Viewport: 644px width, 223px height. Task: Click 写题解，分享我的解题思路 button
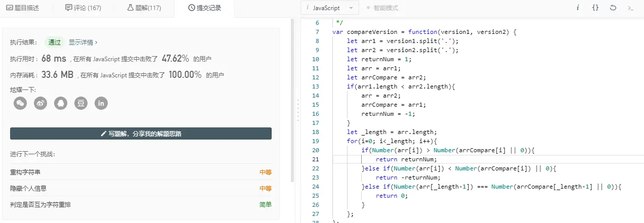pyautogui.click(x=141, y=133)
